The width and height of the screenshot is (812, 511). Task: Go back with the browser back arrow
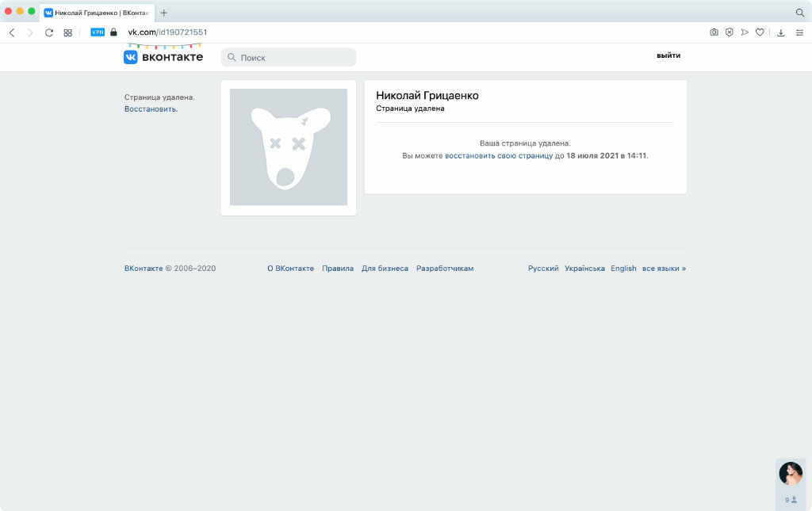[12, 32]
